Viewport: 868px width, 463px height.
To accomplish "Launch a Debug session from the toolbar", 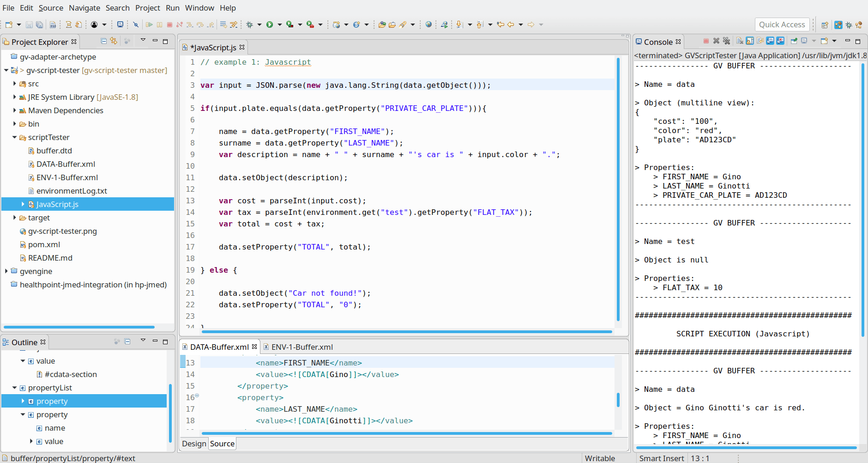I will click(x=250, y=24).
